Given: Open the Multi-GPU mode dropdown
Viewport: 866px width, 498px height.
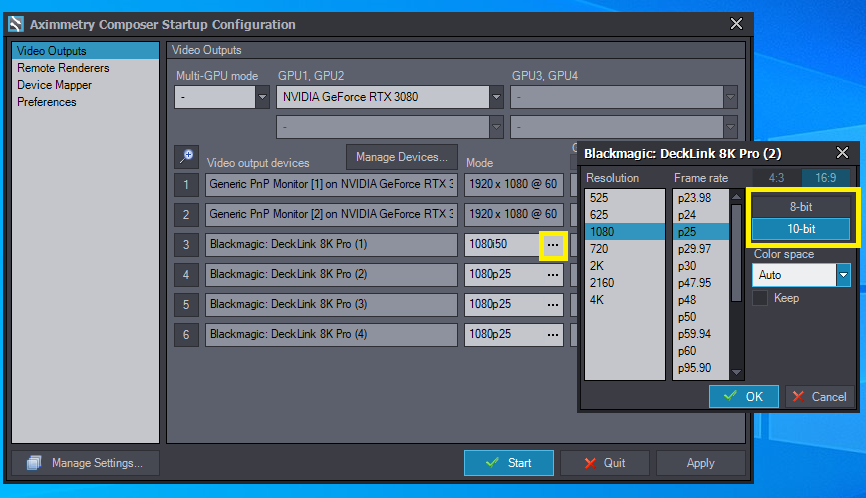Looking at the screenshot, I should [262, 97].
